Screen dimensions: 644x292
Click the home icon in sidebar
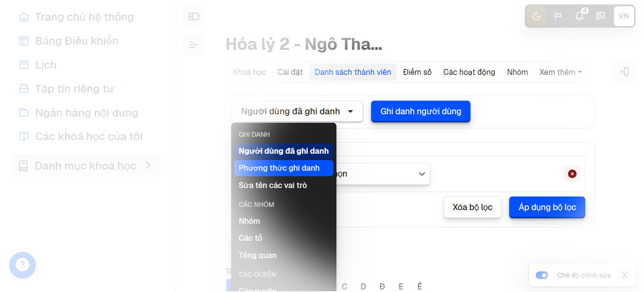[24, 17]
